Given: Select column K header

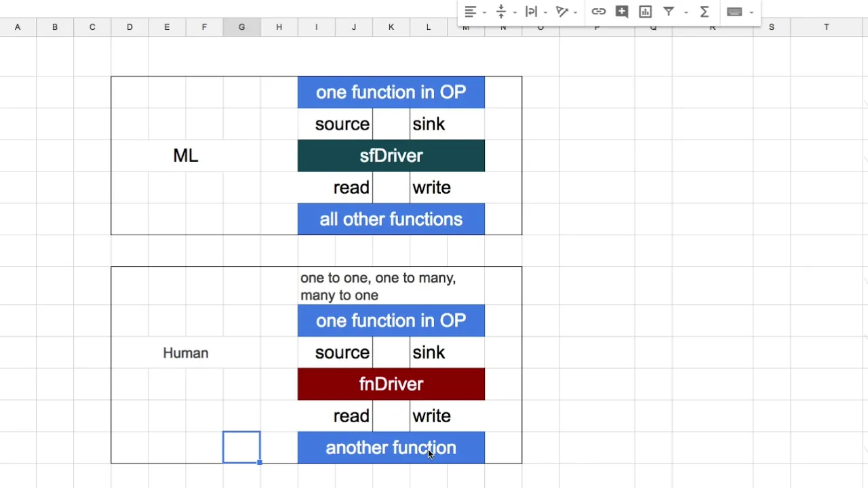Looking at the screenshot, I should tap(391, 27).
